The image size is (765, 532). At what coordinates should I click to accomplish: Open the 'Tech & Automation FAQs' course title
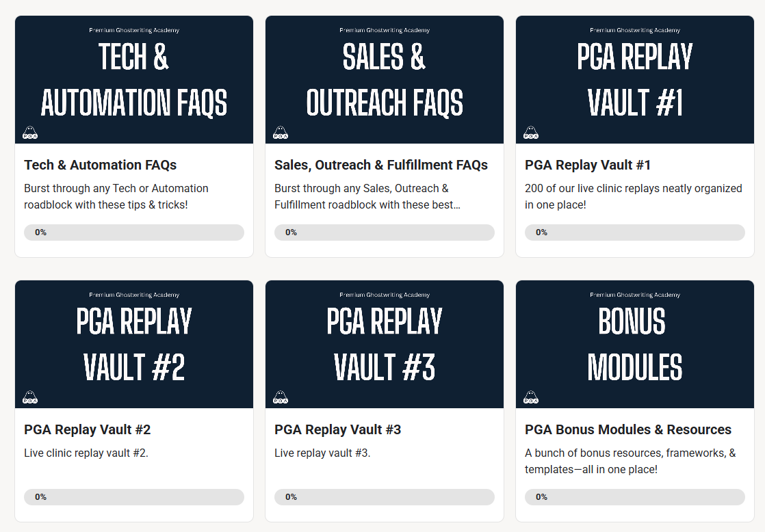pyautogui.click(x=100, y=165)
